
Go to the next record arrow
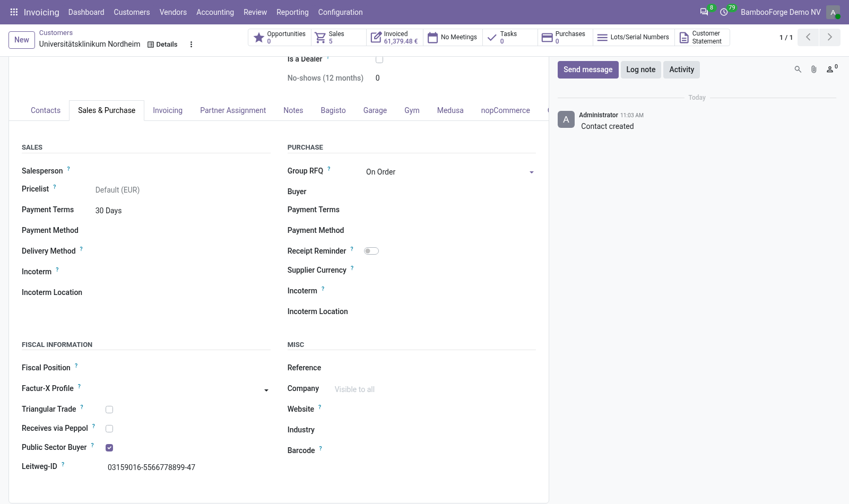[x=829, y=37]
